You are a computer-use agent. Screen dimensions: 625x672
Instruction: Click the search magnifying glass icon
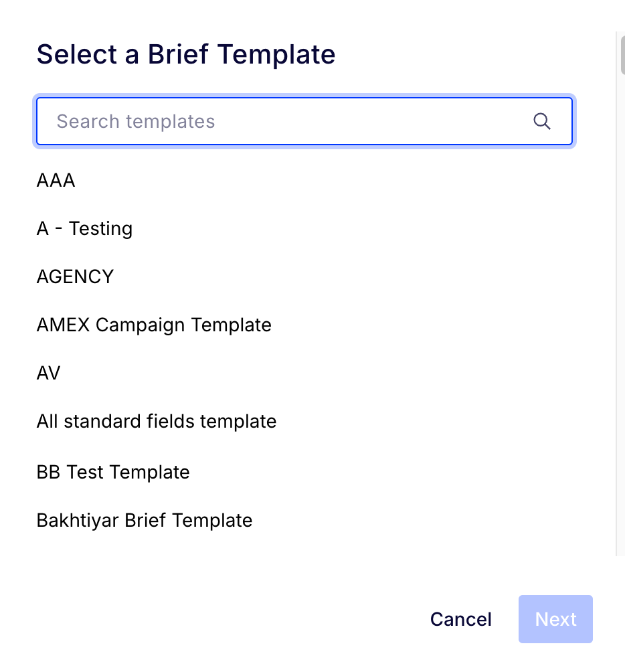[541, 121]
